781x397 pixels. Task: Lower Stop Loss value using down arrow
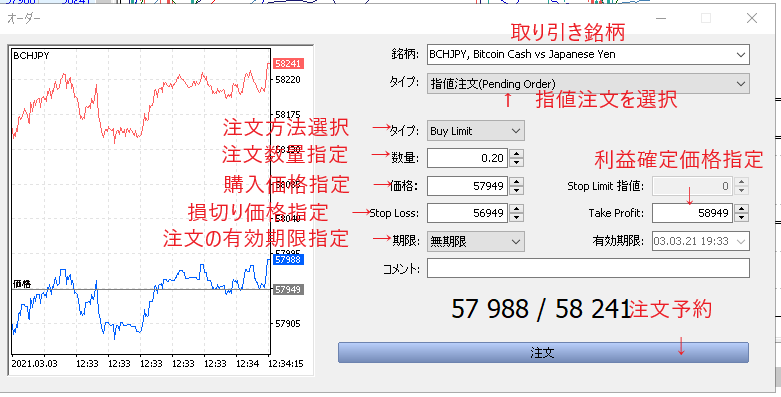(517, 218)
